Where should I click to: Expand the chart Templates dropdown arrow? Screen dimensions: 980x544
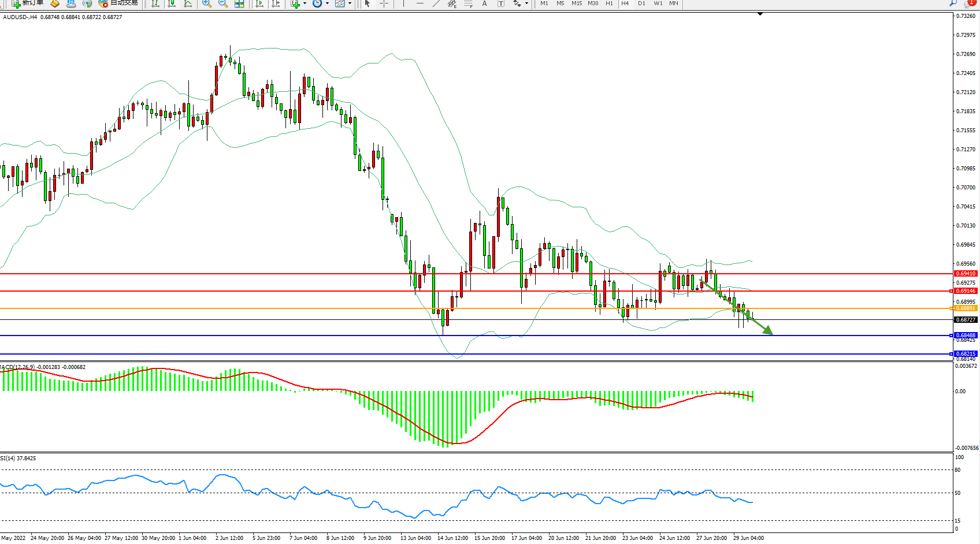(350, 3)
